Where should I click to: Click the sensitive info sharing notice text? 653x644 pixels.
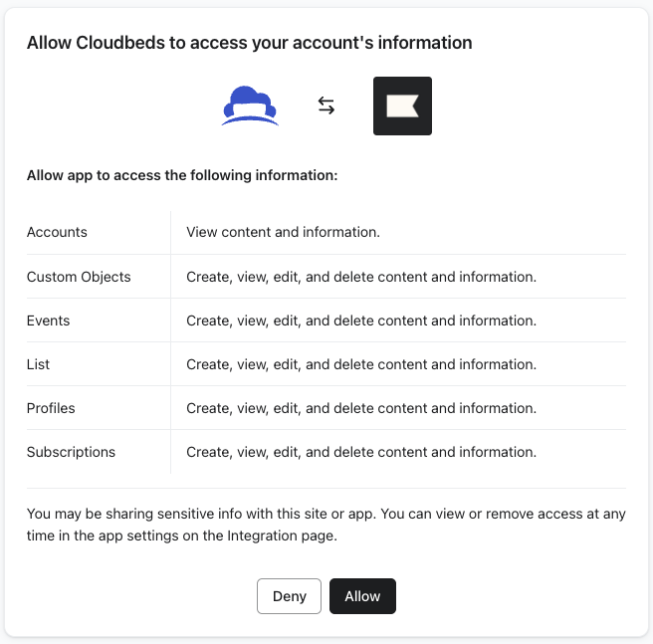[326, 525]
